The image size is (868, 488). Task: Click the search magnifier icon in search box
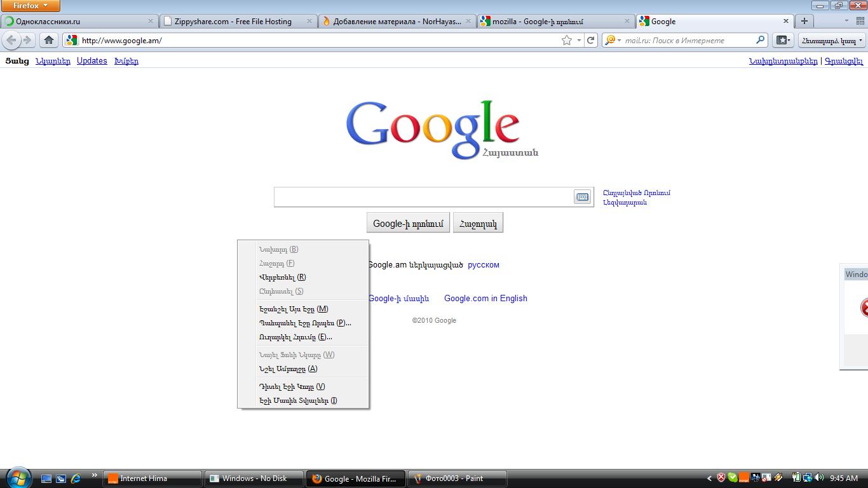760,40
